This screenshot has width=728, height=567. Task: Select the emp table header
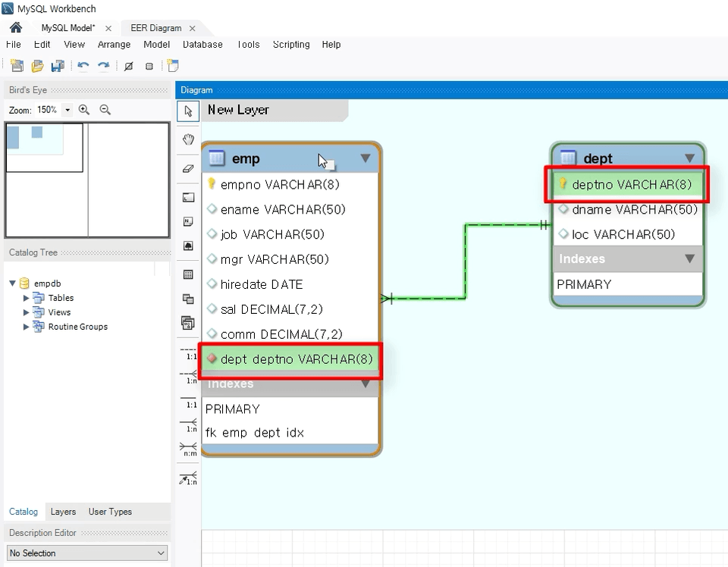(x=290, y=158)
